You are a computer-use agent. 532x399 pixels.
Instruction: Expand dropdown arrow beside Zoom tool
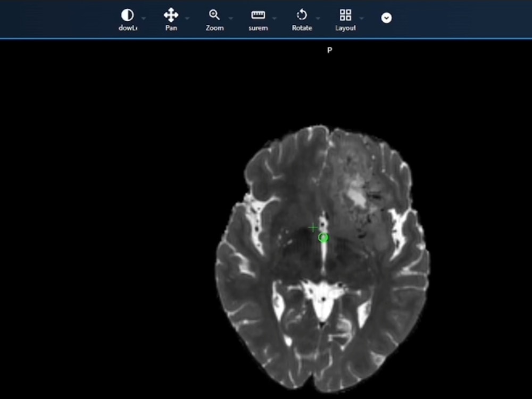coord(231,18)
